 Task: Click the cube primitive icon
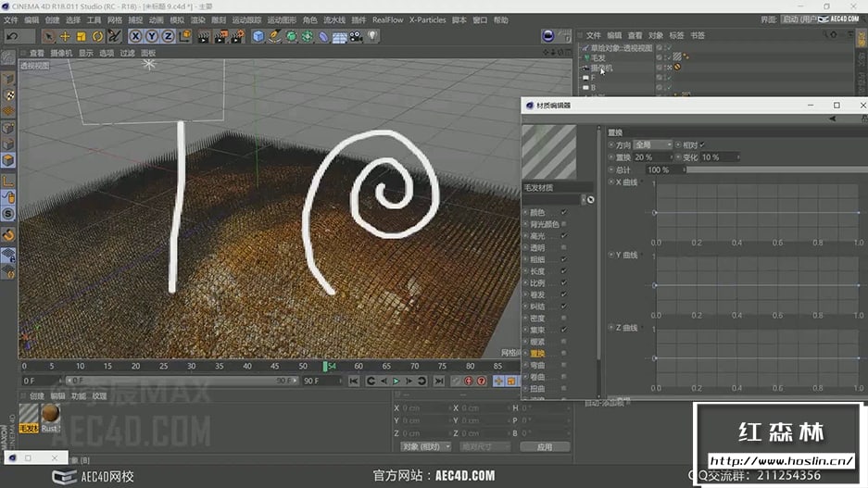[x=258, y=36]
